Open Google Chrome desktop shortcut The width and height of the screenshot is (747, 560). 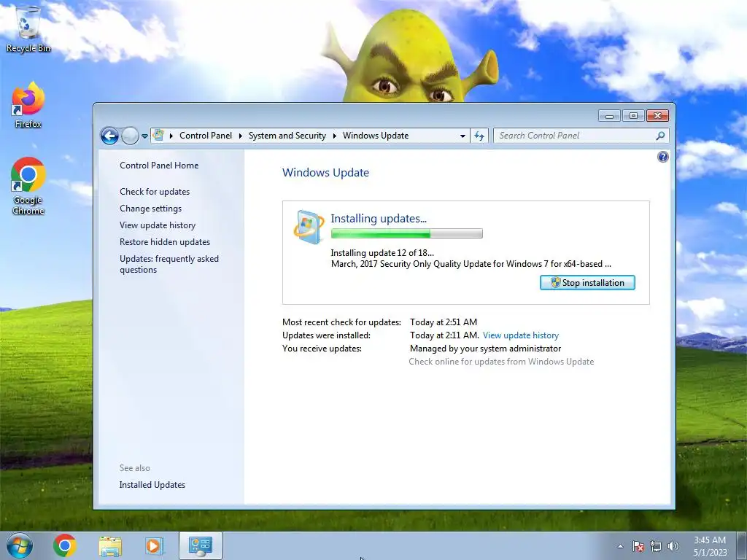point(28,186)
